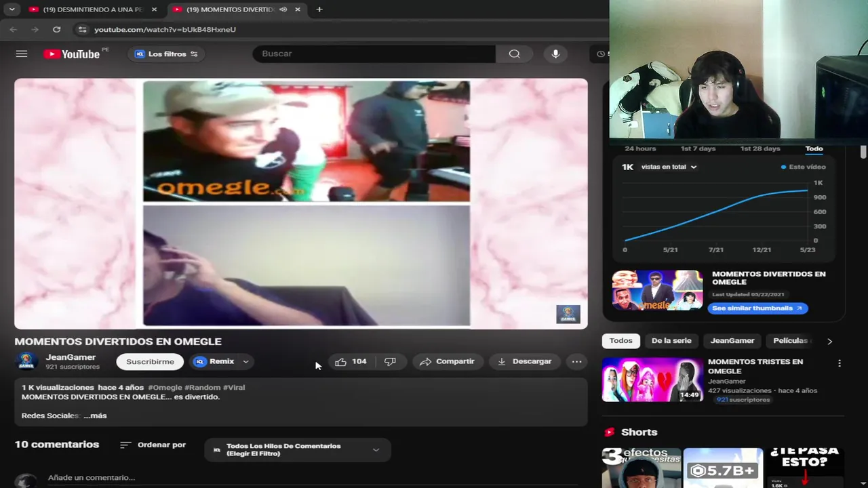Expand the description with ...más
Viewport: 868px width, 488px height.
[95, 415]
